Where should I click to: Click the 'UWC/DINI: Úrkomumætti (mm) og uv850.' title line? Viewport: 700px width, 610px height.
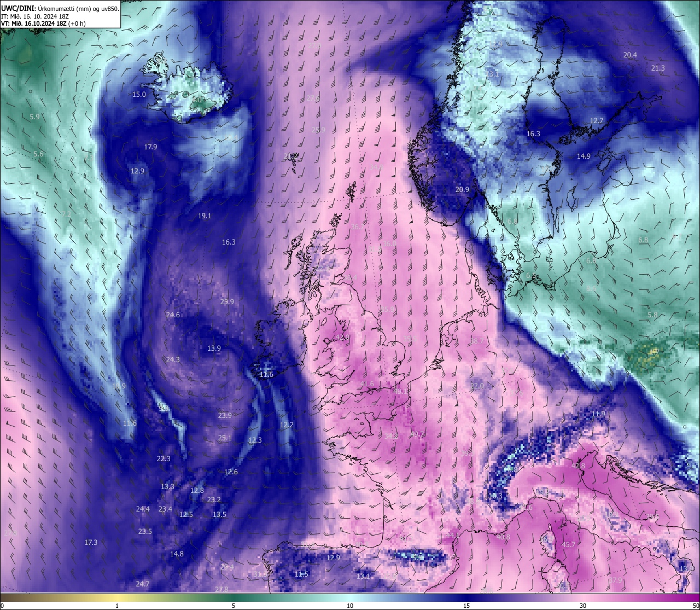[60, 8]
